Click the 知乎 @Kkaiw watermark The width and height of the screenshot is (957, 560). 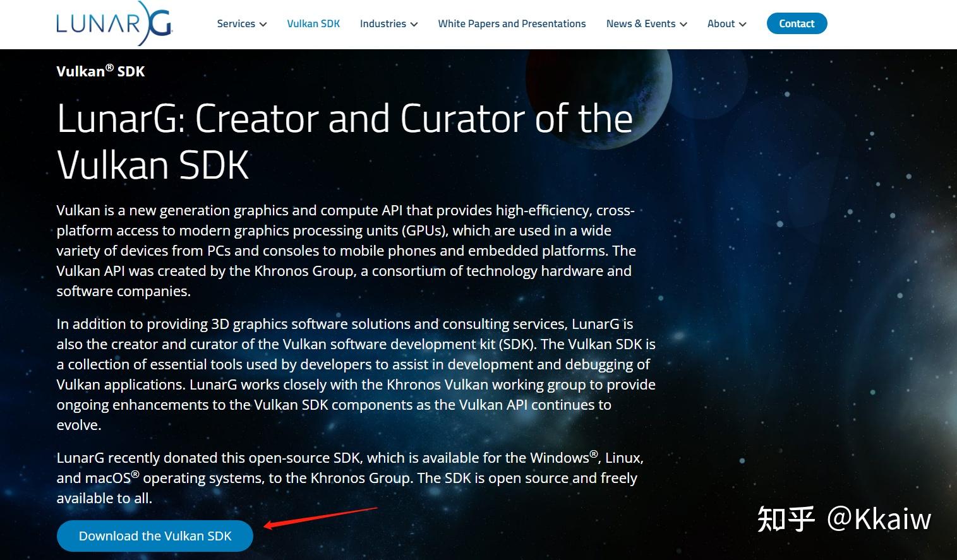[844, 519]
